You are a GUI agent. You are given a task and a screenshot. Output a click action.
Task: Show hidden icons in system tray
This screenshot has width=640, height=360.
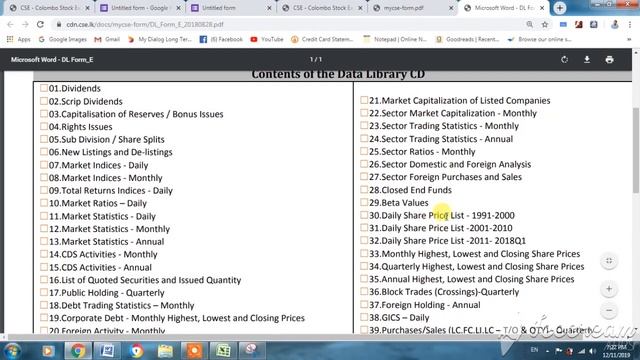(547, 351)
